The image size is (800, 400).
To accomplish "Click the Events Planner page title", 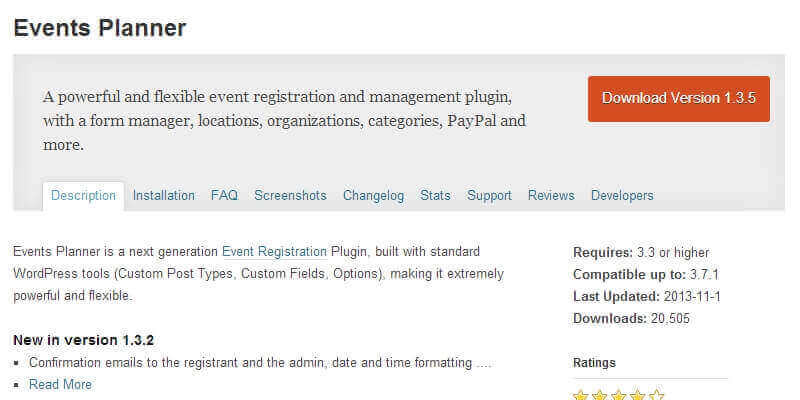I will tap(100, 27).
